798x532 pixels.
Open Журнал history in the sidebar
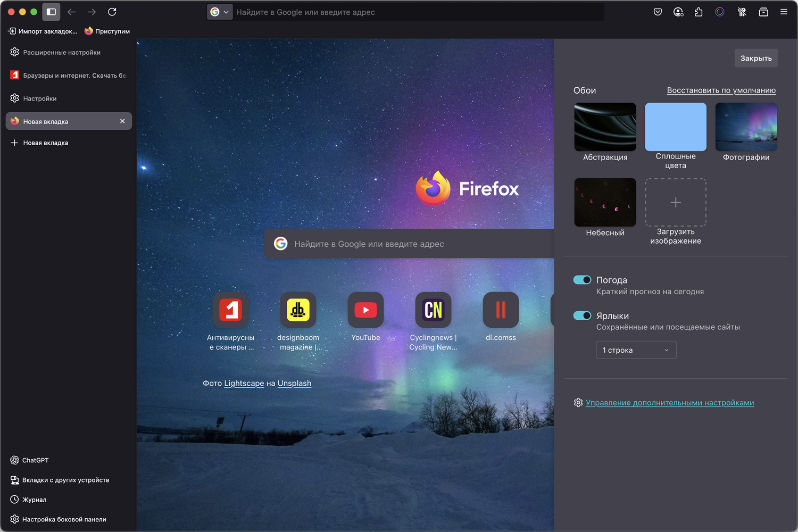coord(28,500)
